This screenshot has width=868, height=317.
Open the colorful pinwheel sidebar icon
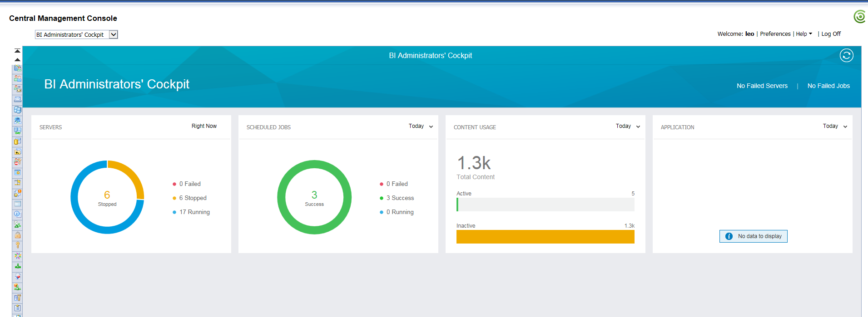pyautogui.click(x=17, y=256)
